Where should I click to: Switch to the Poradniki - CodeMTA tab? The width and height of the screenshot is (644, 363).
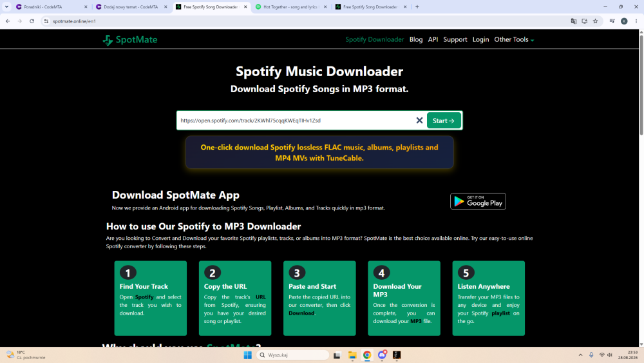(52, 7)
